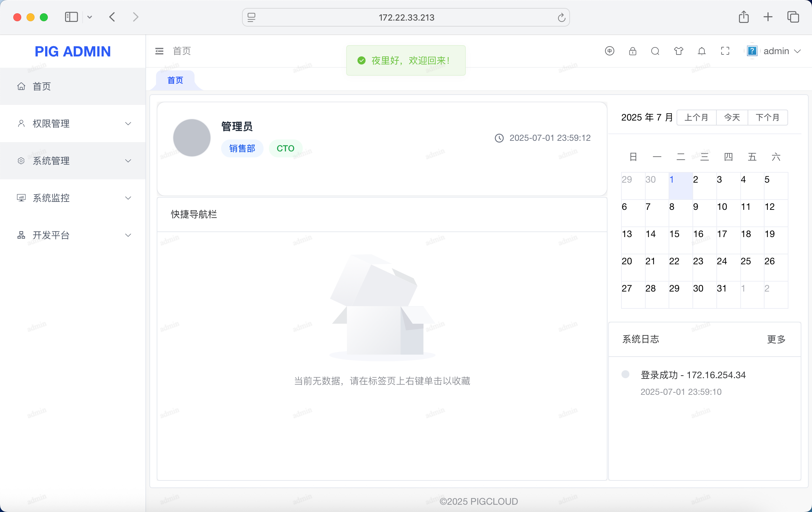This screenshot has width=812, height=512.
Task: Toggle fullscreen via header icon
Action: (725, 51)
